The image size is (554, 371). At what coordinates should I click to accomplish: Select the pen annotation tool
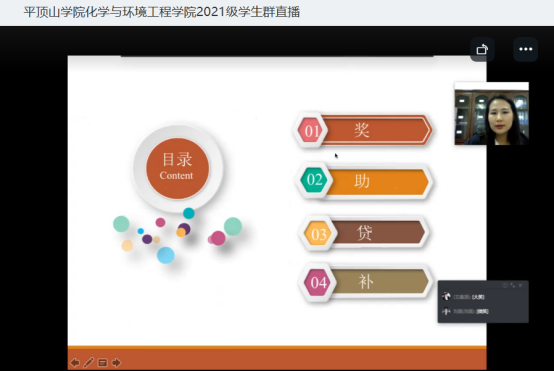(89, 363)
